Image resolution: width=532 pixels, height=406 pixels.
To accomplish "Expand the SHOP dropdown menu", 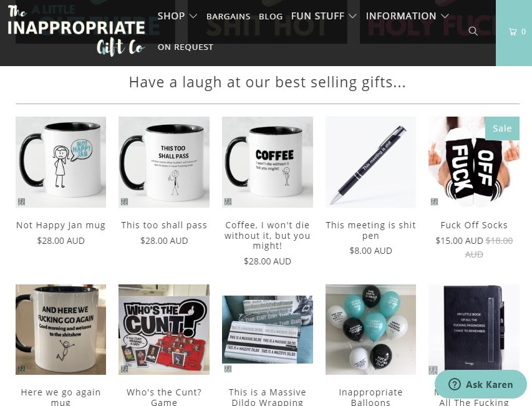I will click(x=177, y=16).
